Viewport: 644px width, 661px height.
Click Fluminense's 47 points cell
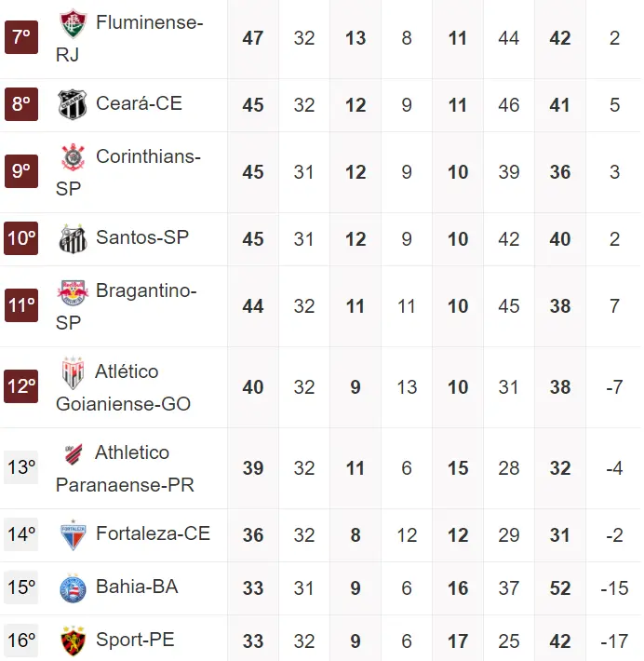point(253,38)
